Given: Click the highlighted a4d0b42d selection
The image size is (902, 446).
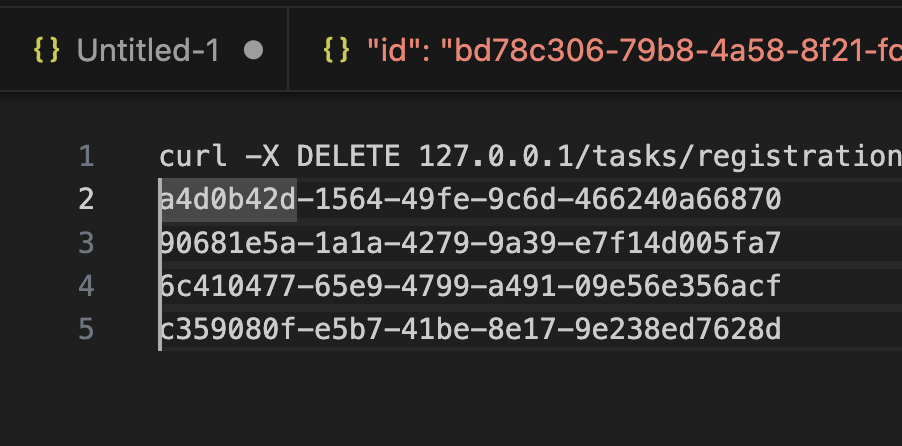Looking at the screenshot, I should (228, 200).
